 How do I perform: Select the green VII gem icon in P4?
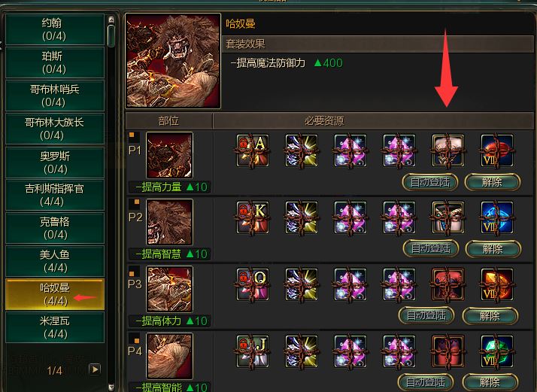tap(496, 351)
